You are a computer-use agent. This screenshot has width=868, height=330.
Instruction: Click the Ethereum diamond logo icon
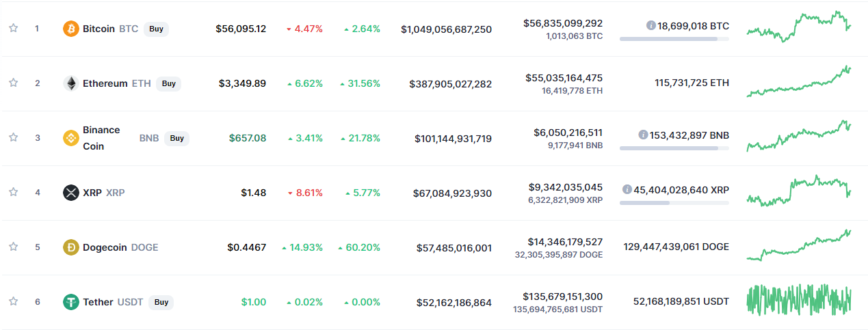point(70,83)
